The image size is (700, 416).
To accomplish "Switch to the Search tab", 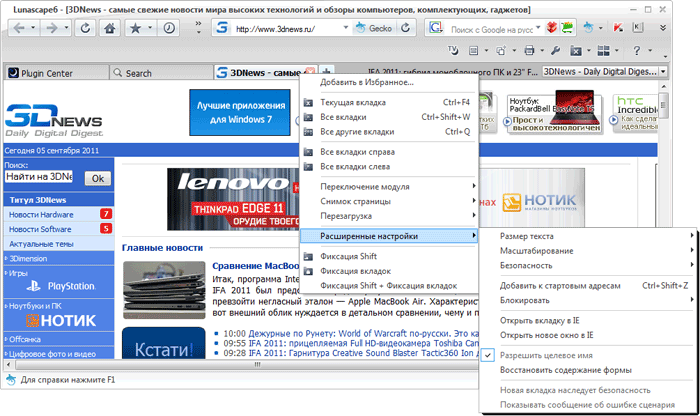I will [162, 73].
